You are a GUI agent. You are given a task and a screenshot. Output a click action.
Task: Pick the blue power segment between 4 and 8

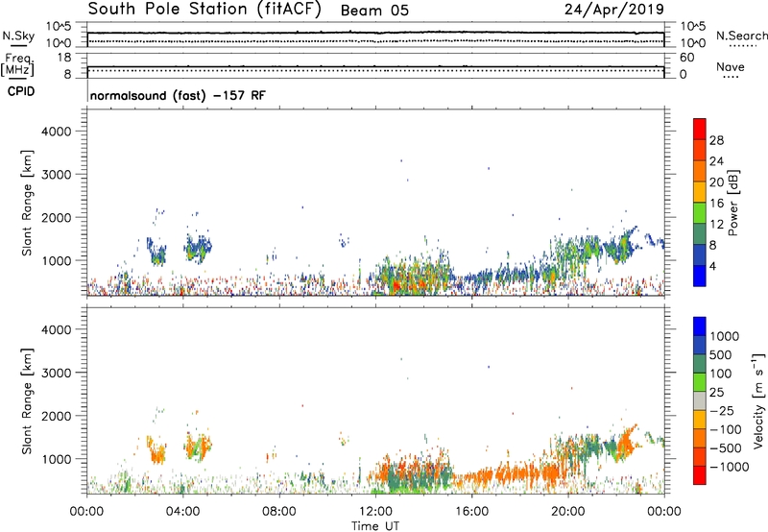click(700, 255)
